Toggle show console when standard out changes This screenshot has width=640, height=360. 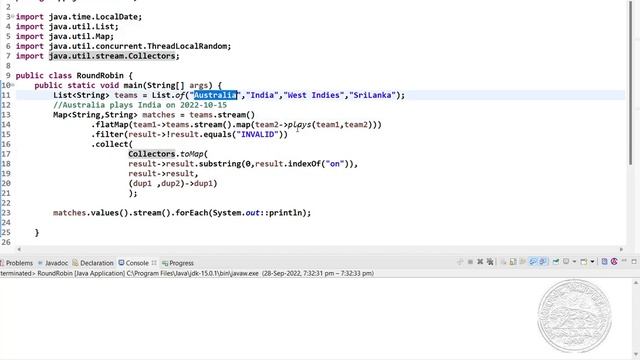coord(533,262)
